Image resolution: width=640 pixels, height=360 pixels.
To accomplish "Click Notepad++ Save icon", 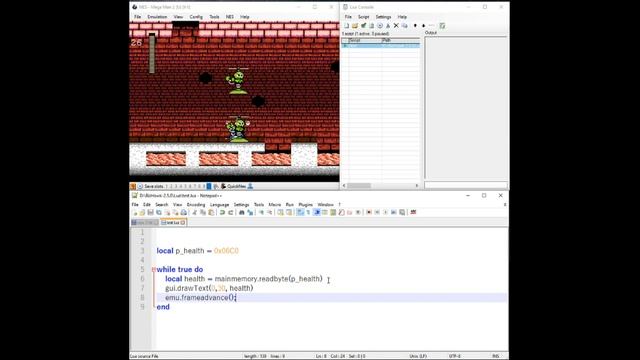I will click(150, 212).
